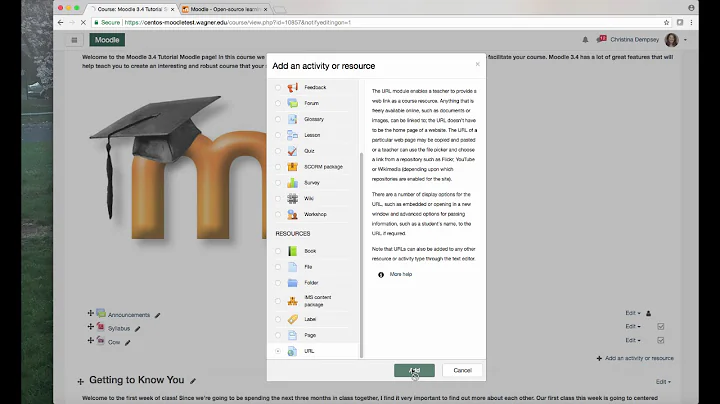This screenshot has width=720, height=404.
Task: Toggle the Cow item completion checkbox
Action: [661, 340]
